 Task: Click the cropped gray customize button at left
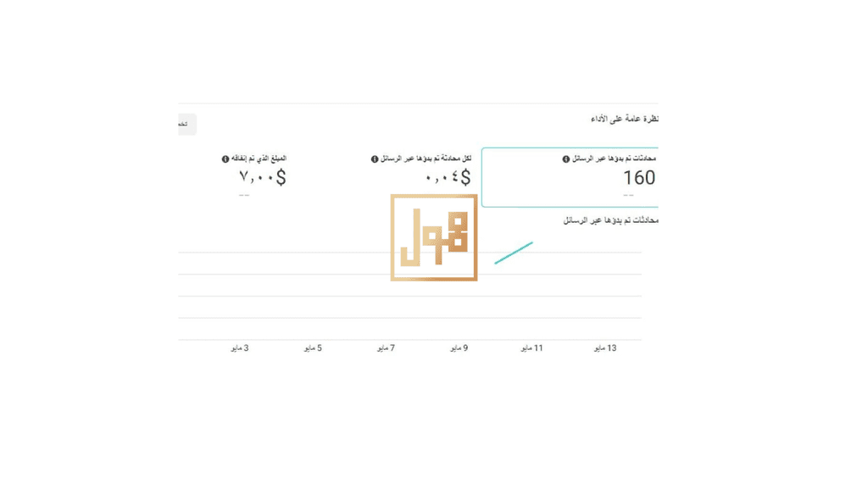pyautogui.click(x=187, y=124)
